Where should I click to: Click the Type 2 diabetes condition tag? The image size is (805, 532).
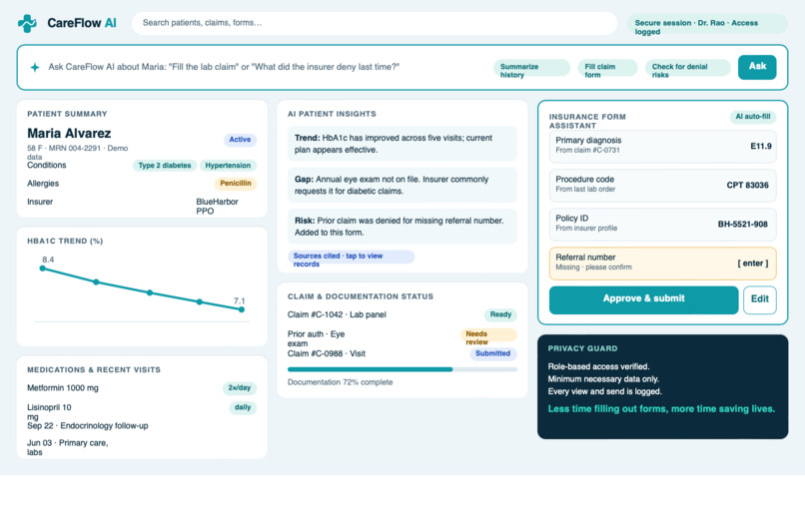(x=164, y=166)
